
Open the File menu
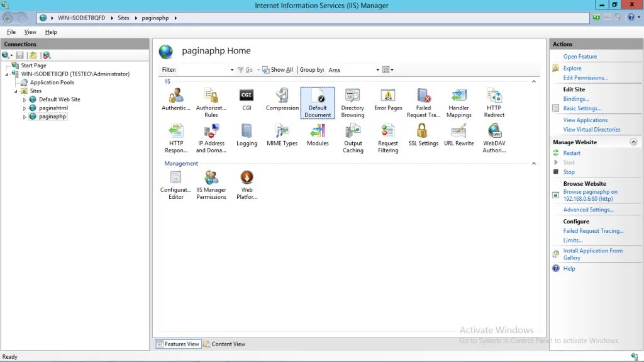[11, 32]
